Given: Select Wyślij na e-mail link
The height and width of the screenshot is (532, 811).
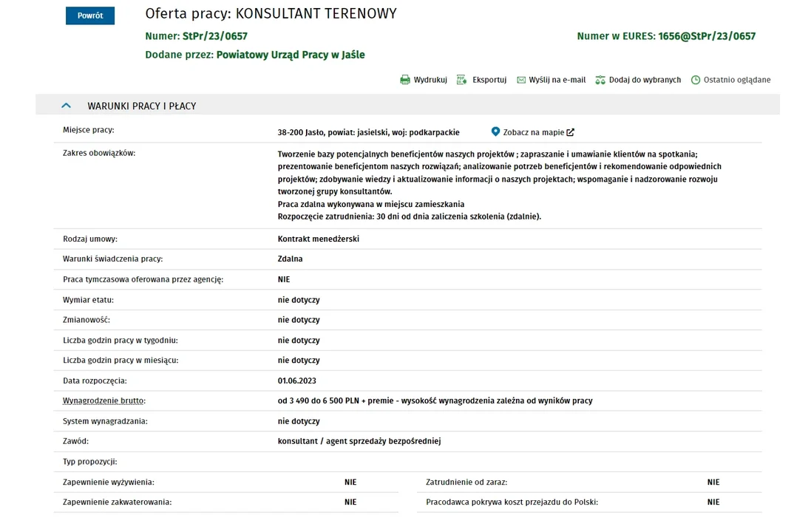Looking at the screenshot, I should [x=557, y=80].
